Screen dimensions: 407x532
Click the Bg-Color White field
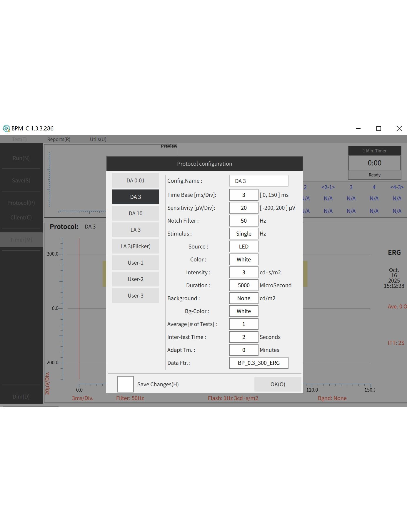pyautogui.click(x=243, y=311)
